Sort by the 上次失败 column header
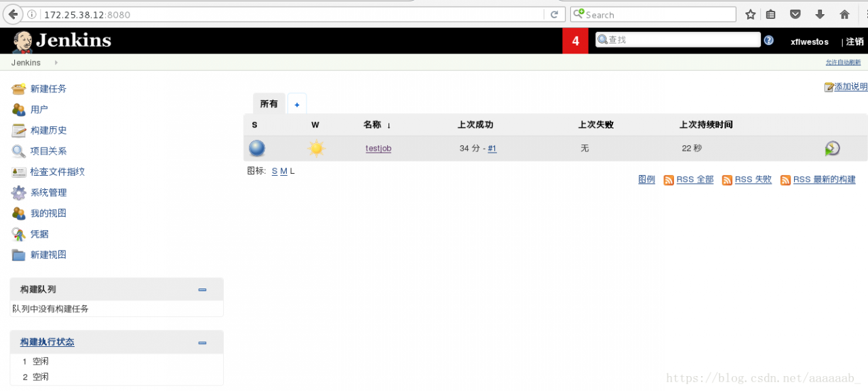The height and width of the screenshot is (391, 868). coord(596,125)
